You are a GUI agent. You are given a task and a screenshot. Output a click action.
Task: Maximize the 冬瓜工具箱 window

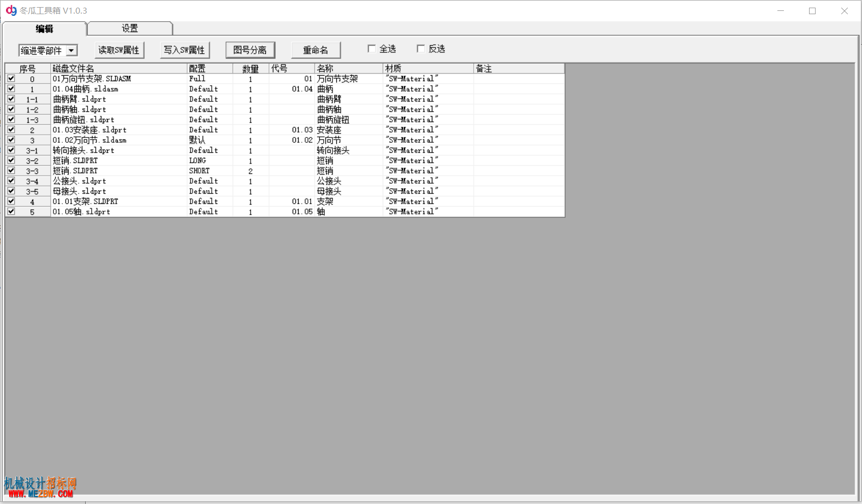click(x=812, y=10)
